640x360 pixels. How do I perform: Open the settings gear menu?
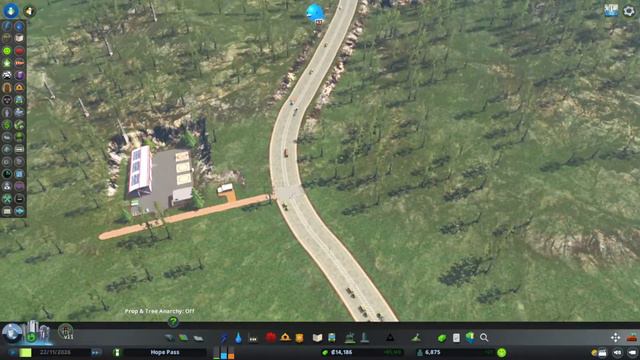click(629, 11)
